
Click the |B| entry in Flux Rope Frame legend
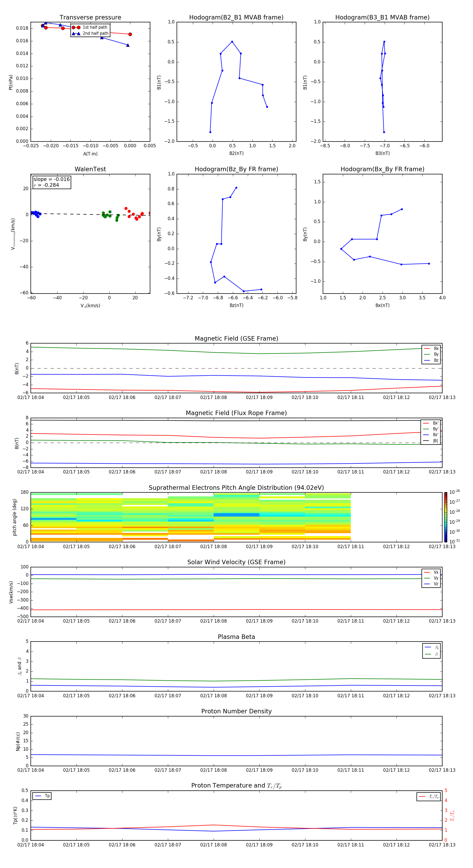431,441
